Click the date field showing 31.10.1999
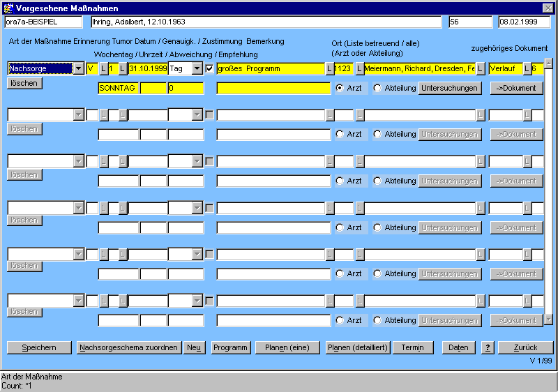The width and height of the screenshot is (558, 392). tap(147, 68)
